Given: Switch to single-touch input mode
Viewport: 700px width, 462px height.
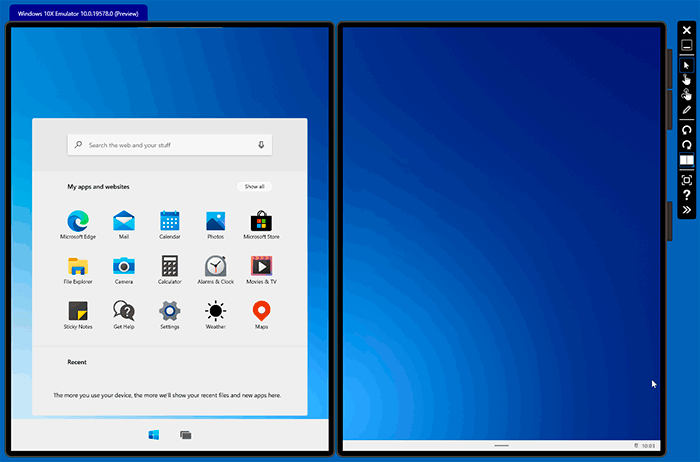Looking at the screenshot, I should tap(687, 79).
